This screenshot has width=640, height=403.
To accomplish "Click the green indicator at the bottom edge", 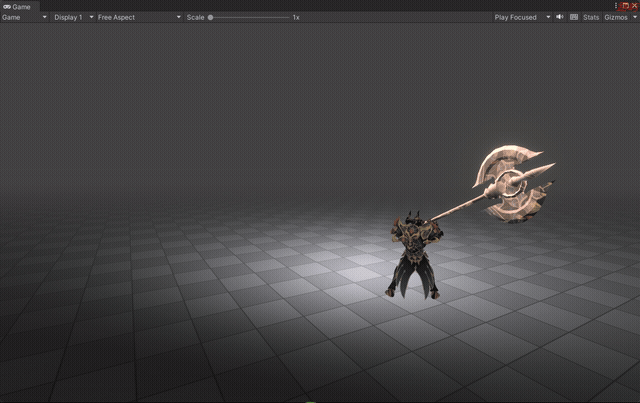I will click(x=310, y=401).
